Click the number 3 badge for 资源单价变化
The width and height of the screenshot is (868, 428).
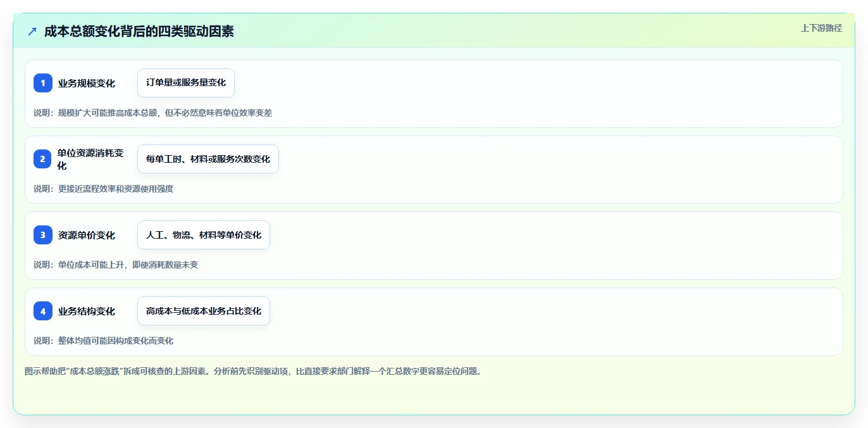43,235
